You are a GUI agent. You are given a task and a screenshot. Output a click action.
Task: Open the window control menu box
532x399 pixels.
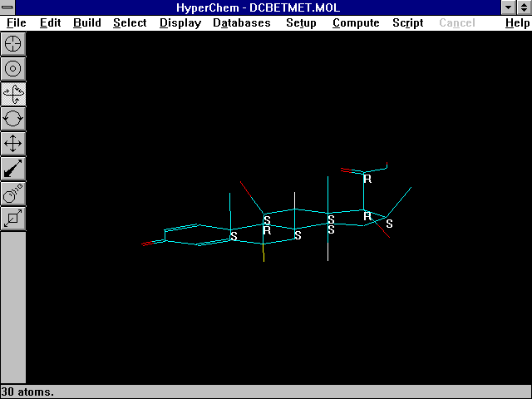pyautogui.click(x=8, y=7)
